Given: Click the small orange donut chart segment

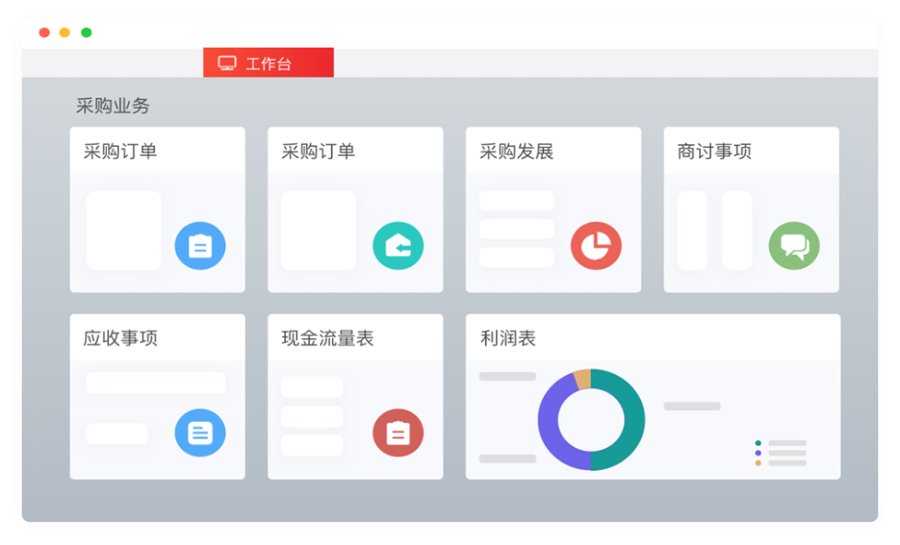Looking at the screenshot, I should tap(582, 380).
